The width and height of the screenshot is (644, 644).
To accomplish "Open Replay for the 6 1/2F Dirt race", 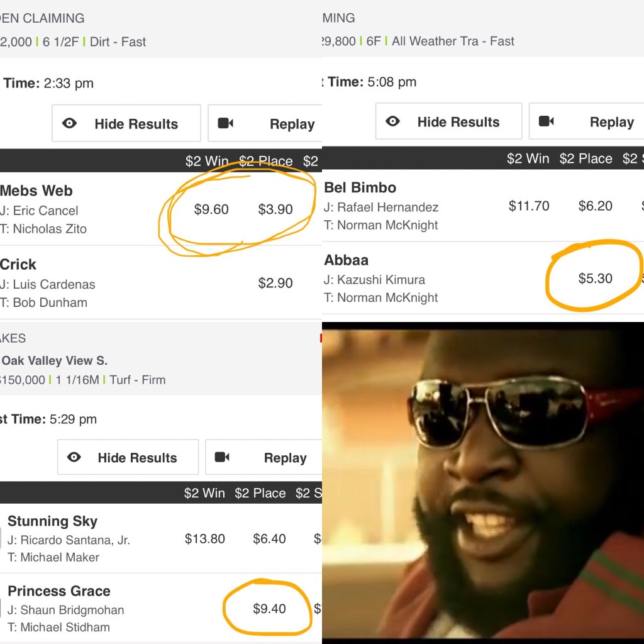I will [x=265, y=123].
